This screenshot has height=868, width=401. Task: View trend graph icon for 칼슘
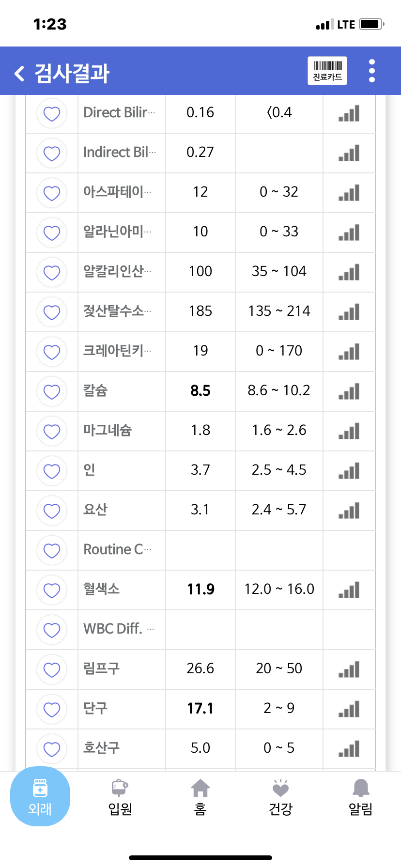click(x=349, y=391)
